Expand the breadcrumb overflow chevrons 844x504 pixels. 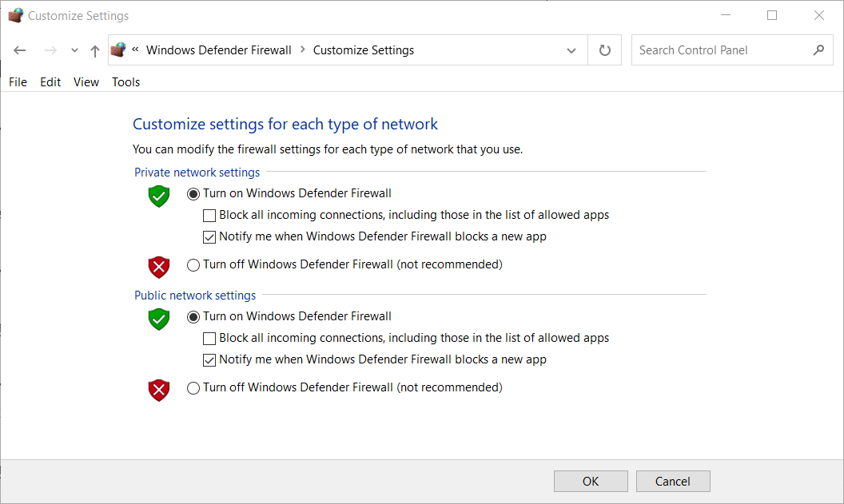[x=135, y=50]
